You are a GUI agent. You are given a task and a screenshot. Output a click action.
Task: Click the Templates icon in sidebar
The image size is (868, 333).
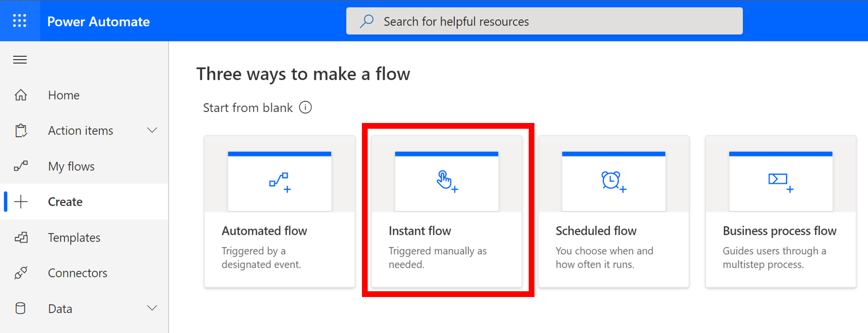pos(21,238)
